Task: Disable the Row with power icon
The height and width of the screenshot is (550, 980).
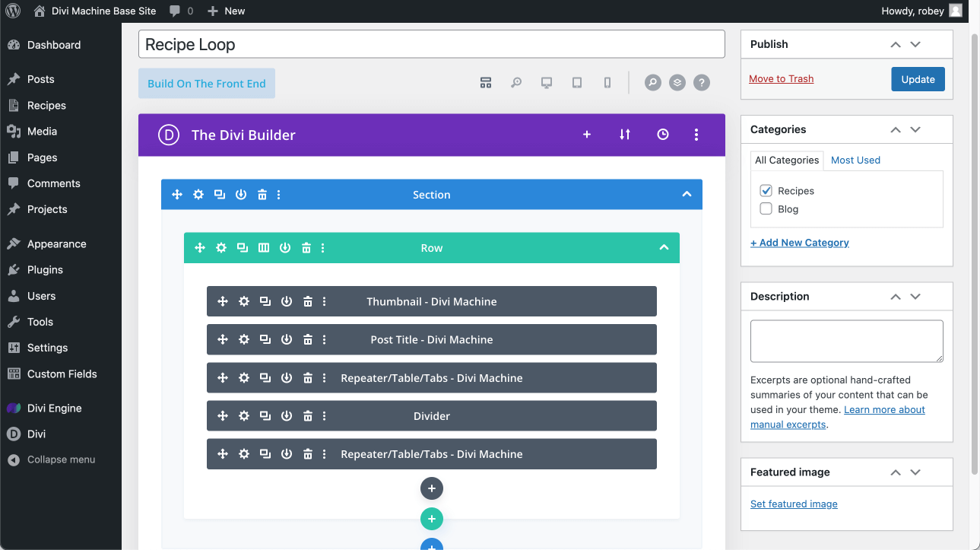Action: [x=285, y=248]
